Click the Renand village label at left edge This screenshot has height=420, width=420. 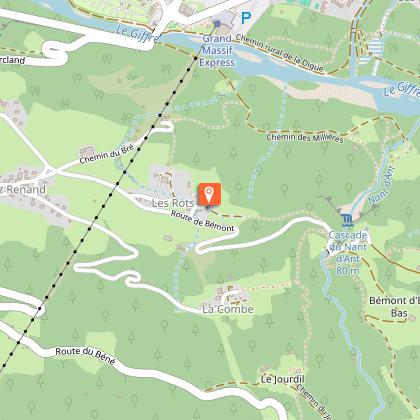(23, 190)
